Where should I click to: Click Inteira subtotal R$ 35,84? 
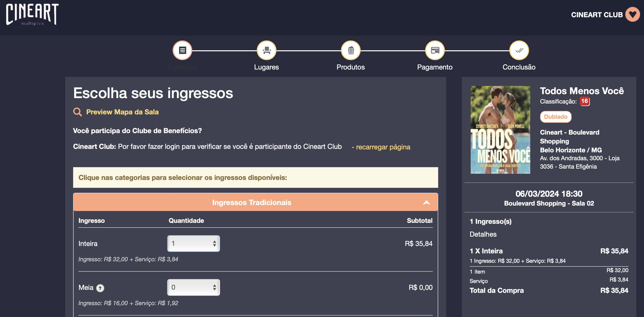(x=419, y=244)
